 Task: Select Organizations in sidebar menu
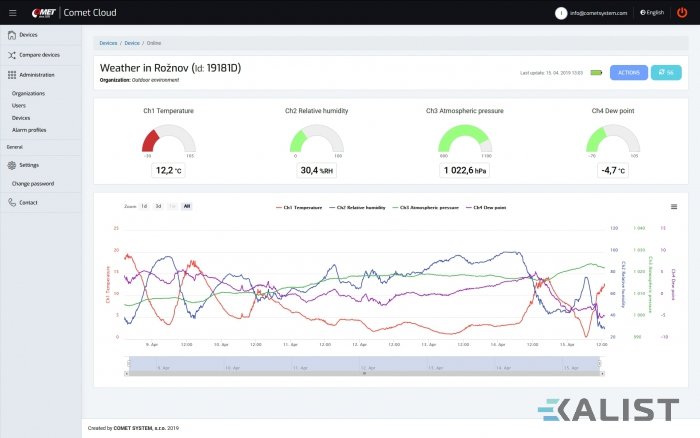click(28, 93)
